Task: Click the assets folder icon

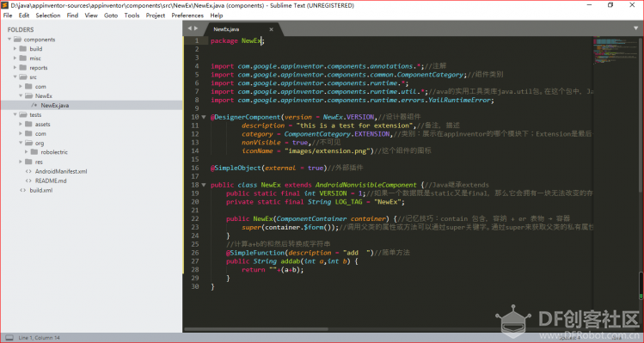Action: (28, 124)
